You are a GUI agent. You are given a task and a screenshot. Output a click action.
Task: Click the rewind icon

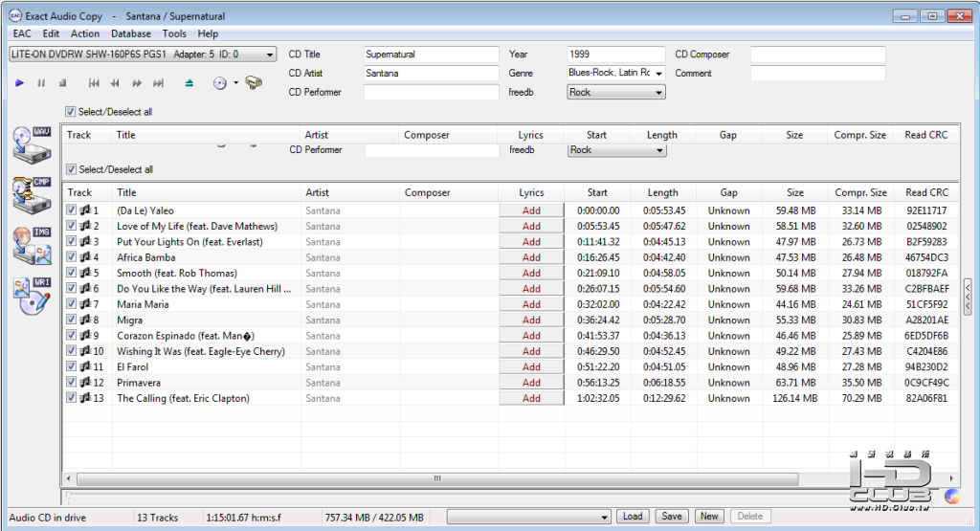115,83
